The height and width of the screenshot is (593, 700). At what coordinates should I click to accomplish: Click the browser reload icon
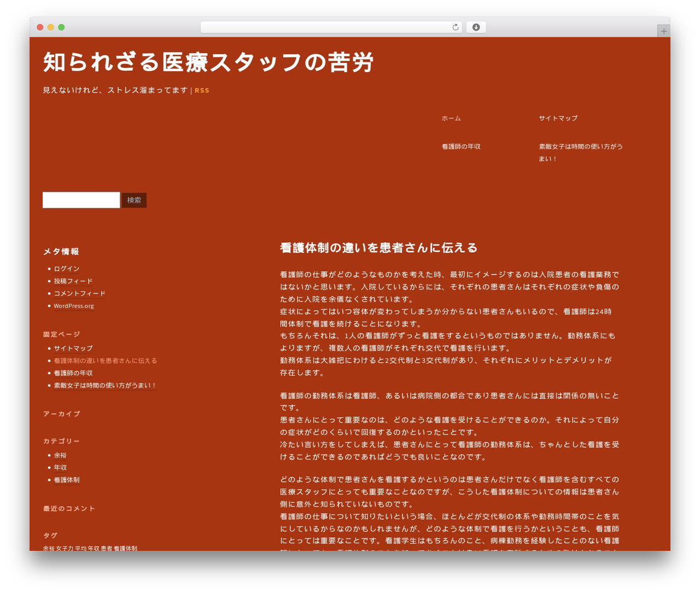455,27
